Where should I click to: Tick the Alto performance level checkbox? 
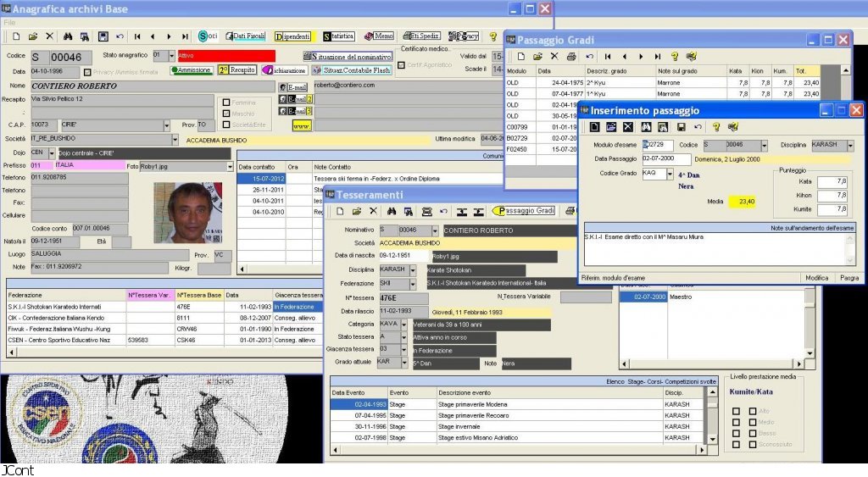click(751, 411)
